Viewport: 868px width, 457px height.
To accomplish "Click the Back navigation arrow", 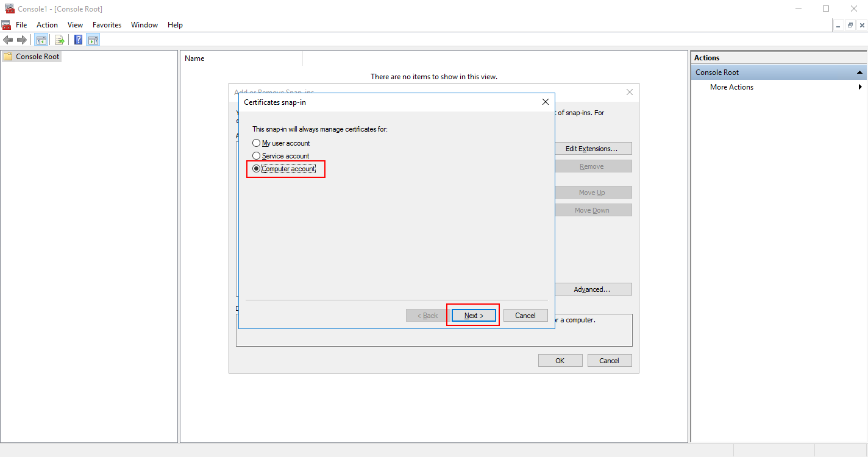I will coord(8,40).
